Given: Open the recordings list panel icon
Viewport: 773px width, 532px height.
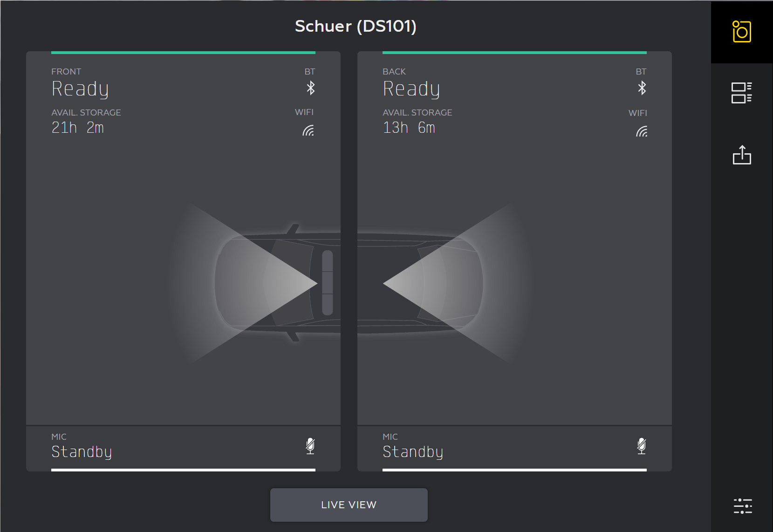Looking at the screenshot, I should point(742,93).
